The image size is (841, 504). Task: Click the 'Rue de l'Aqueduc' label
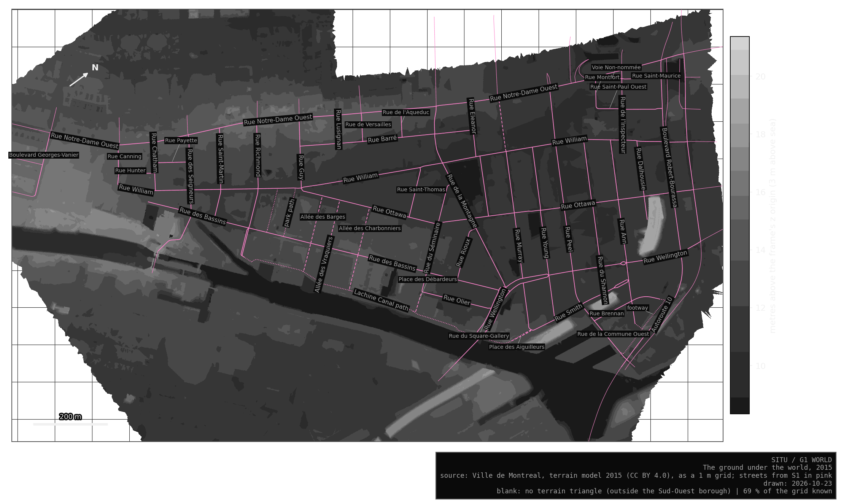(x=406, y=113)
